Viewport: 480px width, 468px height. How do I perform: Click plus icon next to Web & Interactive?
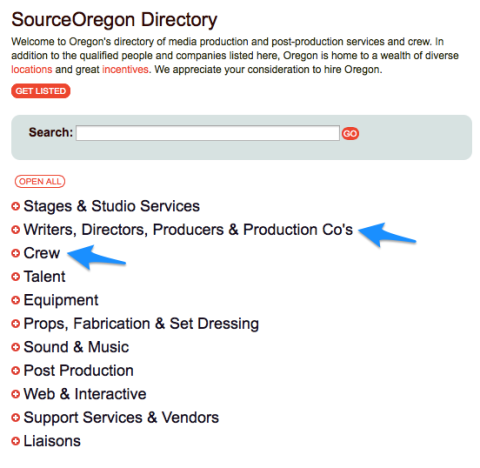coord(15,394)
